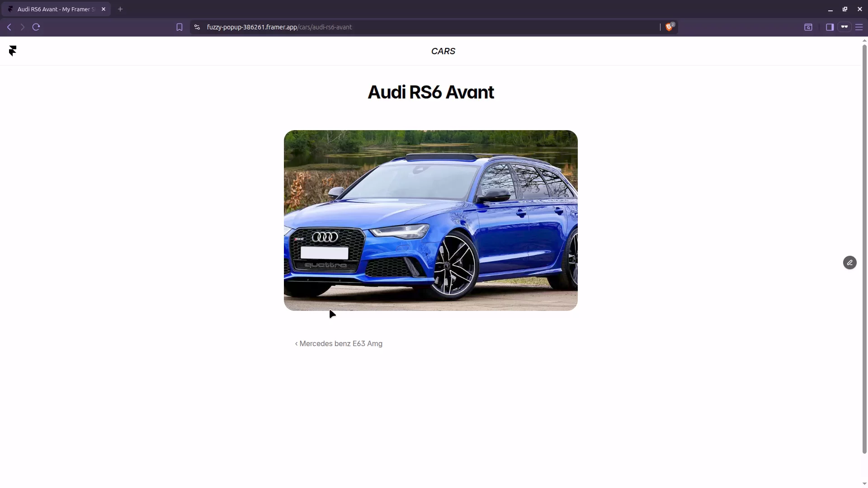Click the browser forward arrow
The image size is (868, 488).
[x=22, y=27]
